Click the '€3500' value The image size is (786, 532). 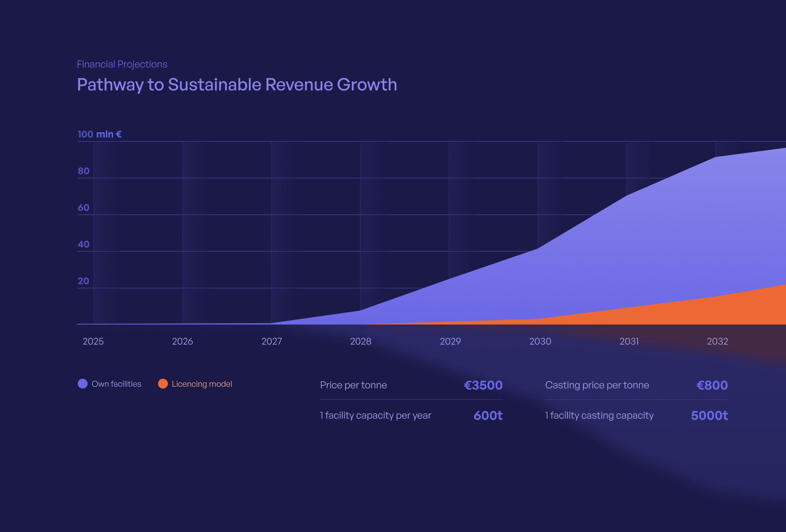pyautogui.click(x=483, y=385)
